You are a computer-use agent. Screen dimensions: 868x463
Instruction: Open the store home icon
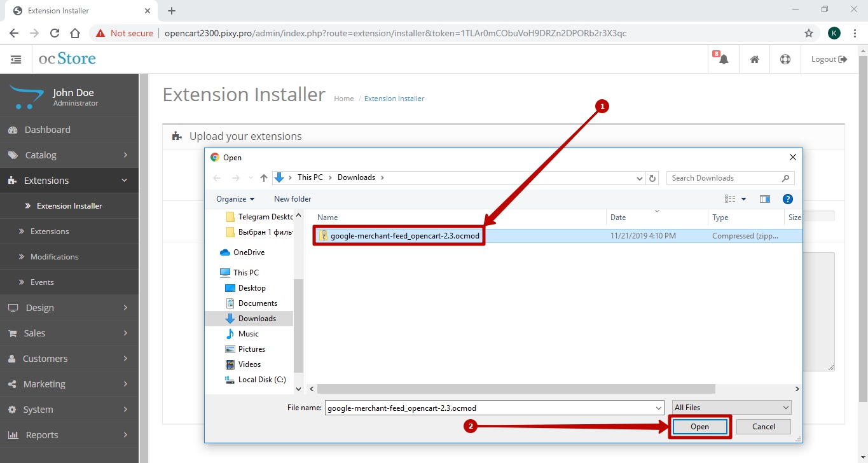tap(754, 59)
